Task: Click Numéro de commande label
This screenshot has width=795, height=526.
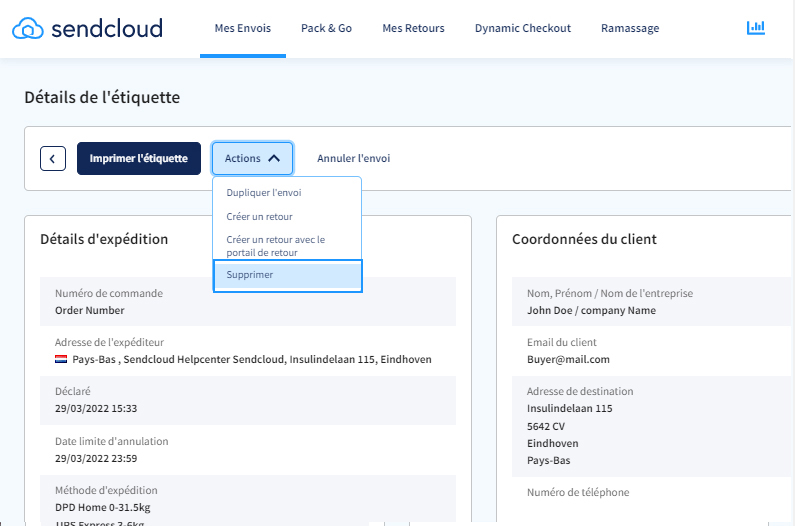Action: click(x=109, y=293)
